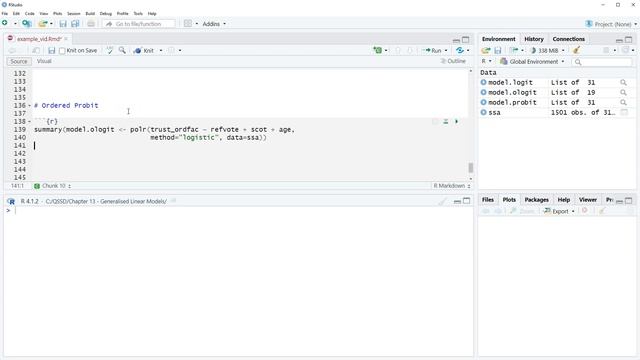Click the Save all documents icon
The image size is (640, 360).
coord(75,24)
